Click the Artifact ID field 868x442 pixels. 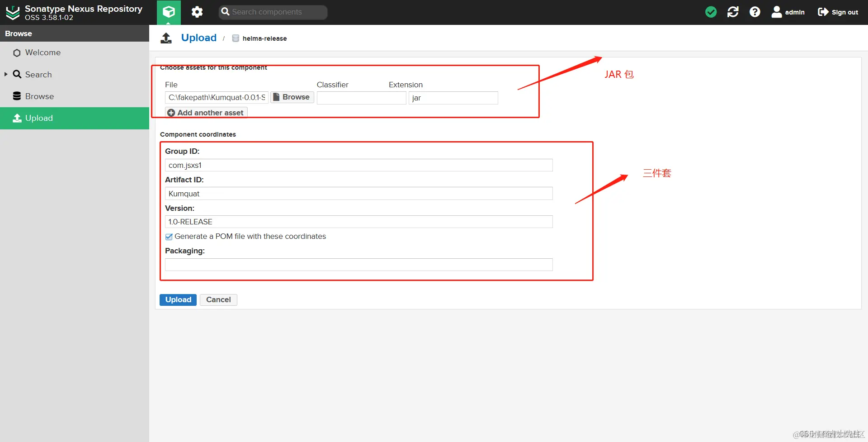coord(359,194)
